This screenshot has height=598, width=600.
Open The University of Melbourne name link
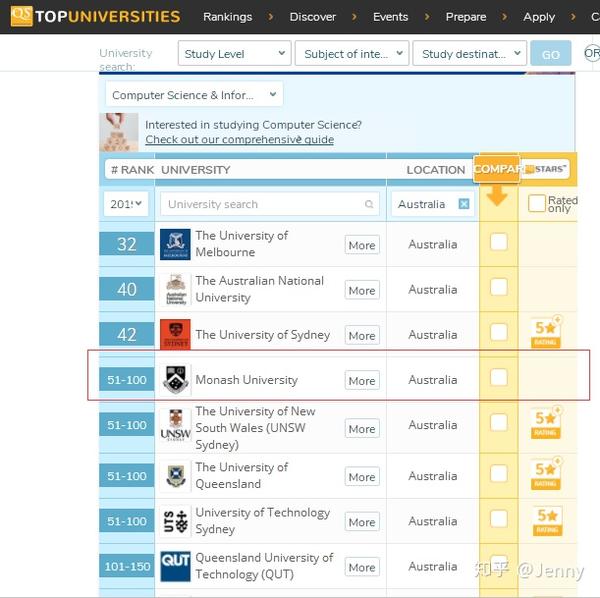[x=242, y=244]
